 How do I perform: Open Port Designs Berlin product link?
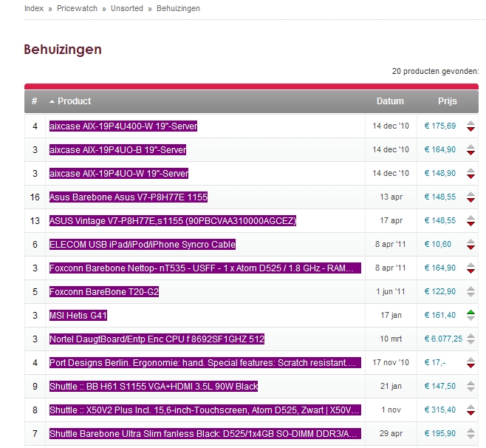205,363
